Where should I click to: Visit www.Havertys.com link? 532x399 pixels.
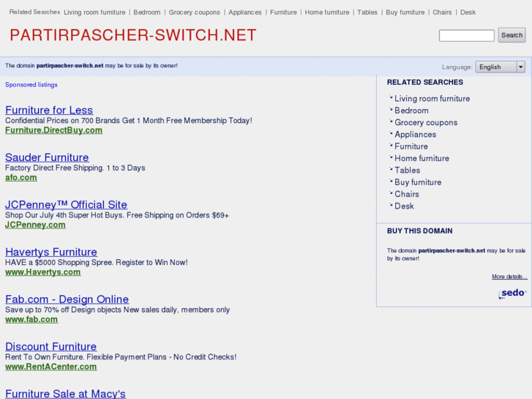42,272
